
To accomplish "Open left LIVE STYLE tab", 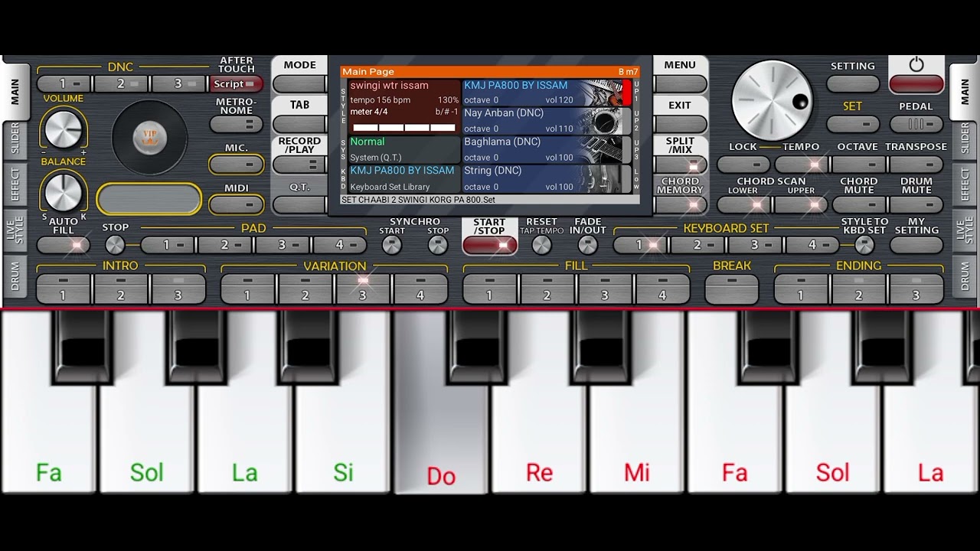I will point(15,231).
